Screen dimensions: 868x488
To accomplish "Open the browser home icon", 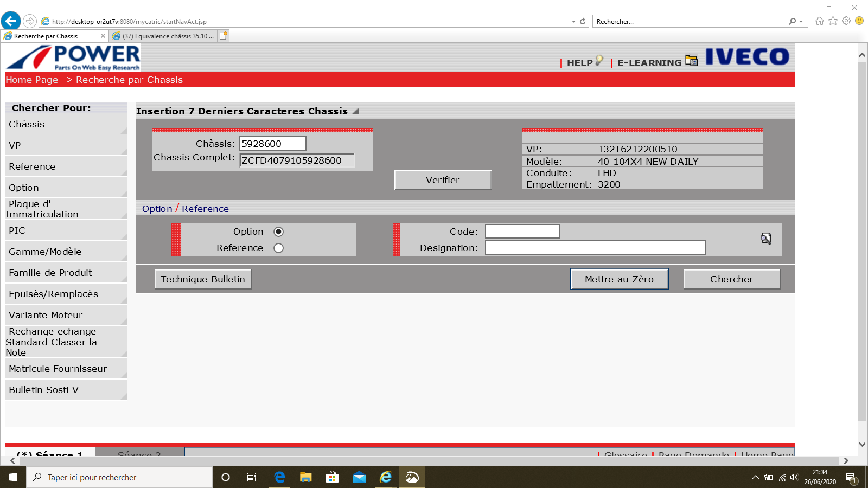I will 819,21.
